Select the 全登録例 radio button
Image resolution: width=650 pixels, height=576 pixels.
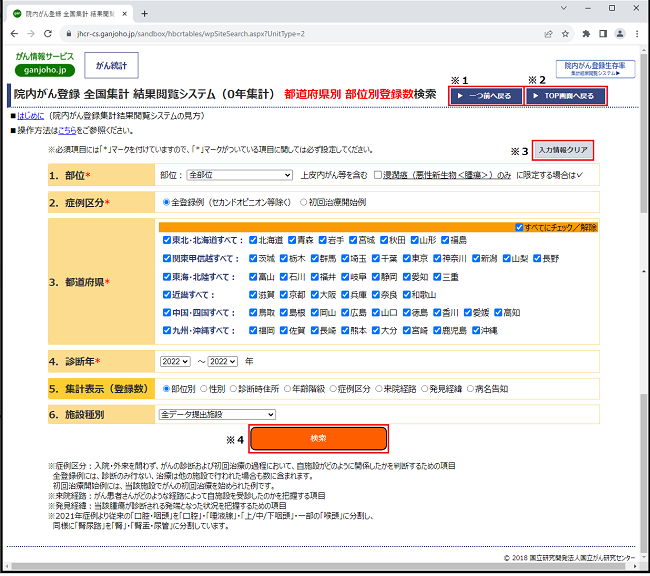(x=166, y=203)
